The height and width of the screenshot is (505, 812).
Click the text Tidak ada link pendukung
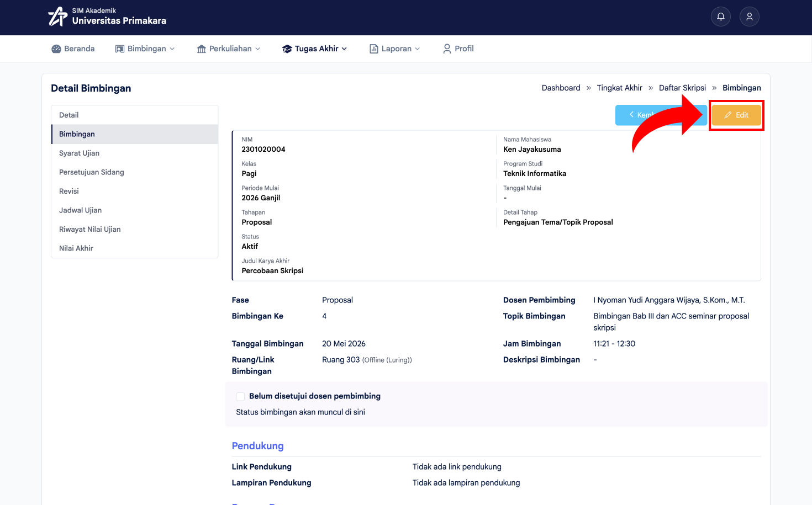tap(457, 467)
